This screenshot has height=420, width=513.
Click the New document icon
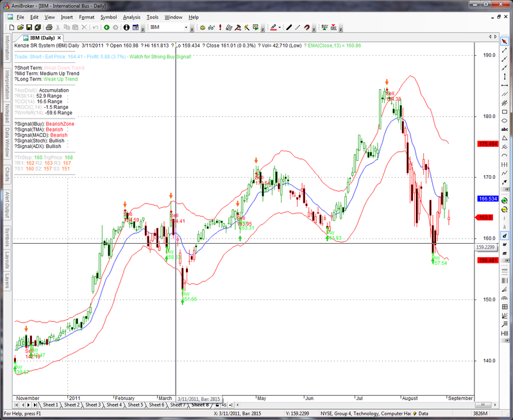(x=12, y=28)
